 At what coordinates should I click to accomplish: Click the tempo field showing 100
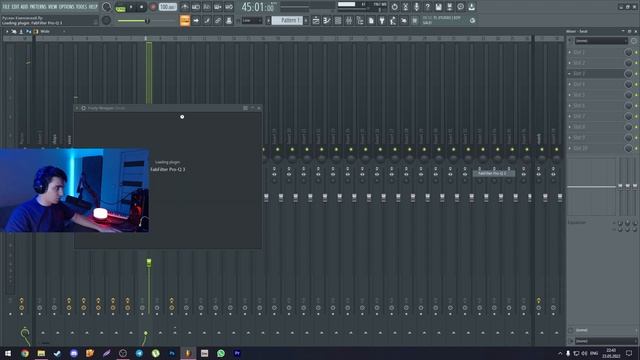[x=167, y=7]
